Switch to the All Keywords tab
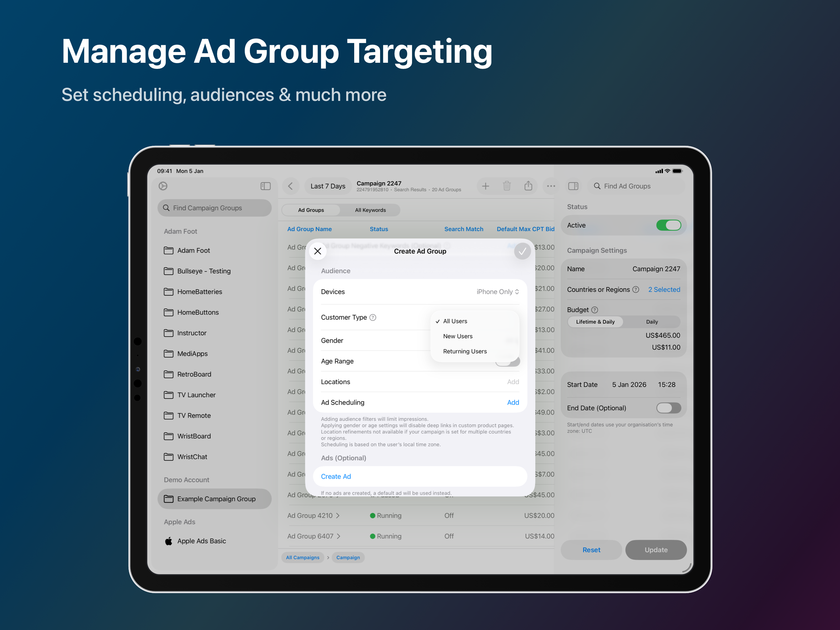Image resolution: width=840 pixels, height=630 pixels. (370, 210)
